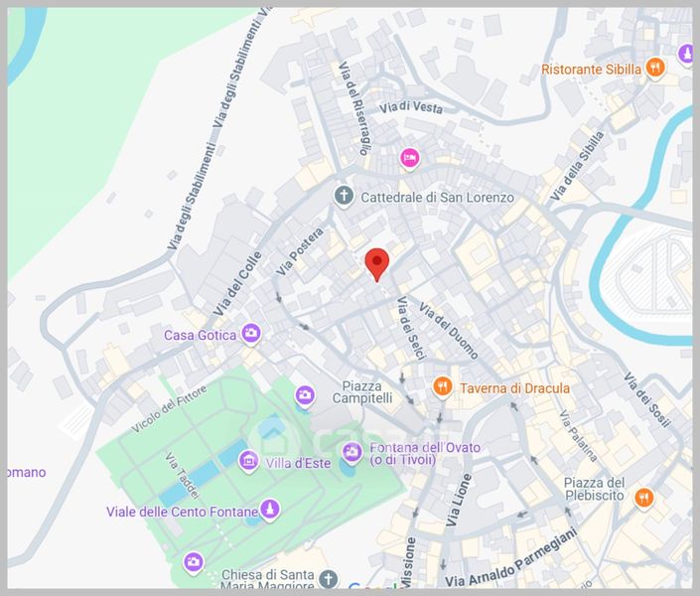This screenshot has width=700, height=596.
Task: Click the red location pin marker
Action: [377, 264]
